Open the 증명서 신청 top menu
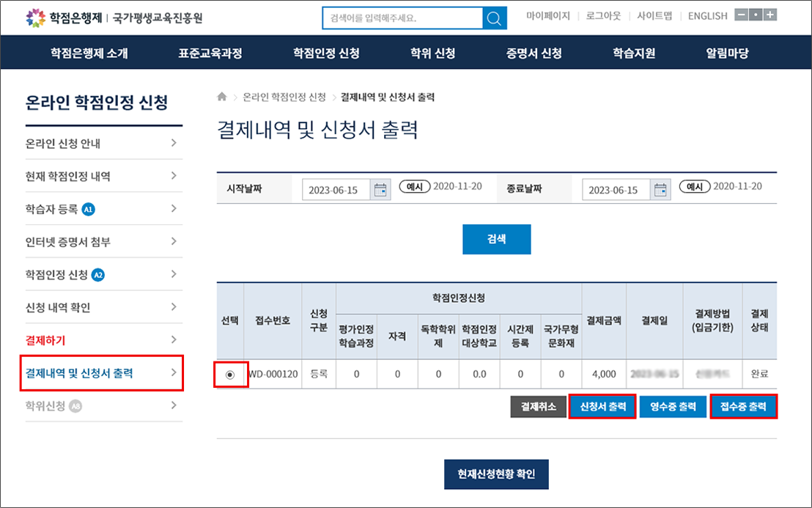This screenshot has height=508, width=812. click(x=534, y=53)
